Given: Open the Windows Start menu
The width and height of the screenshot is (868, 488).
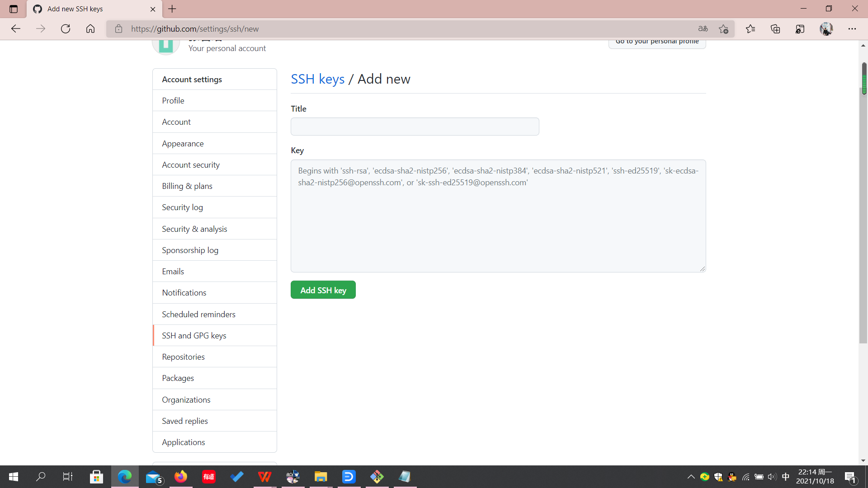Looking at the screenshot, I should (x=14, y=477).
